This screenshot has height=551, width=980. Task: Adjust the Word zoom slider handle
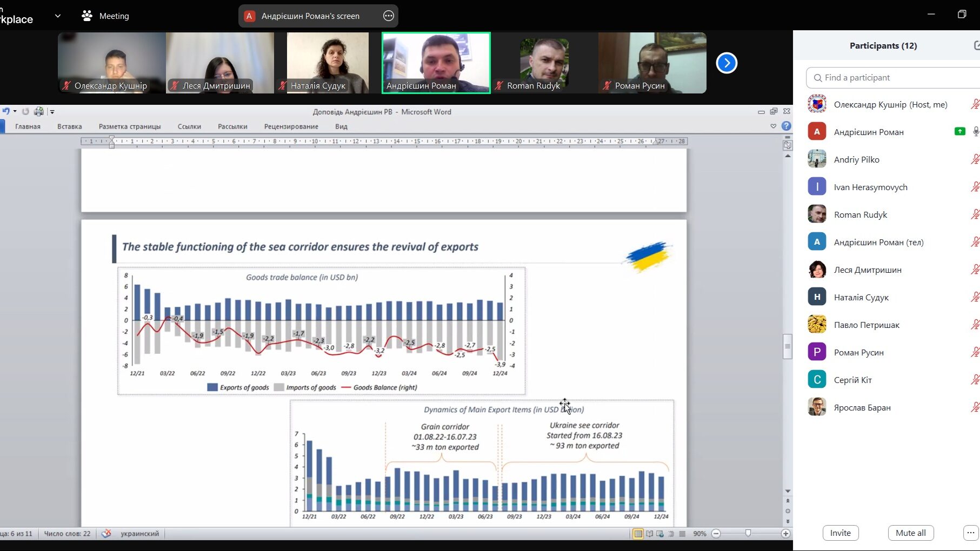(x=748, y=533)
